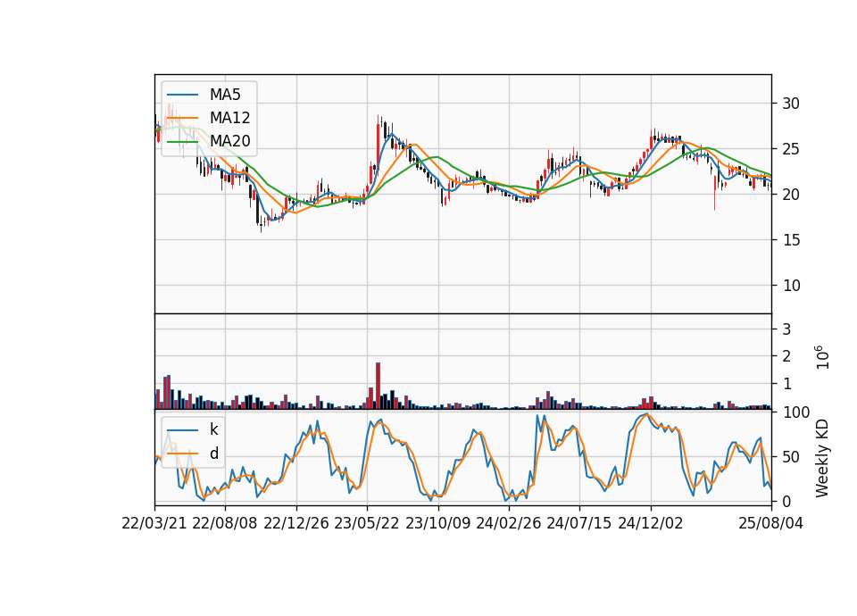Screen dimensions: 857x616
Task: Click the volume axis label 2
Action: [x=786, y=356]
